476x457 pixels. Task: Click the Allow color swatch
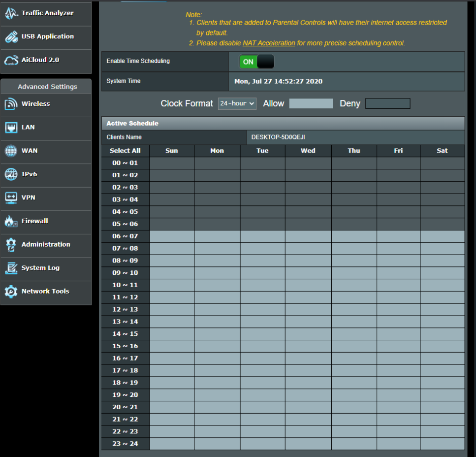[311, 103]
